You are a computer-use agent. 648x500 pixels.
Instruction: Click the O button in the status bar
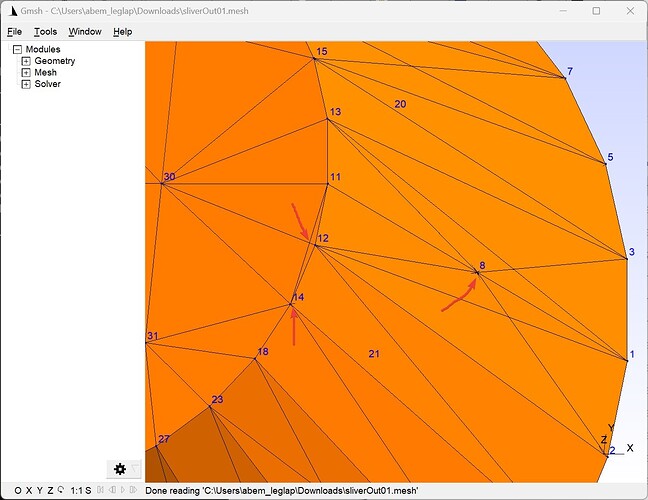pyautogui.click(x=18, y=490)
